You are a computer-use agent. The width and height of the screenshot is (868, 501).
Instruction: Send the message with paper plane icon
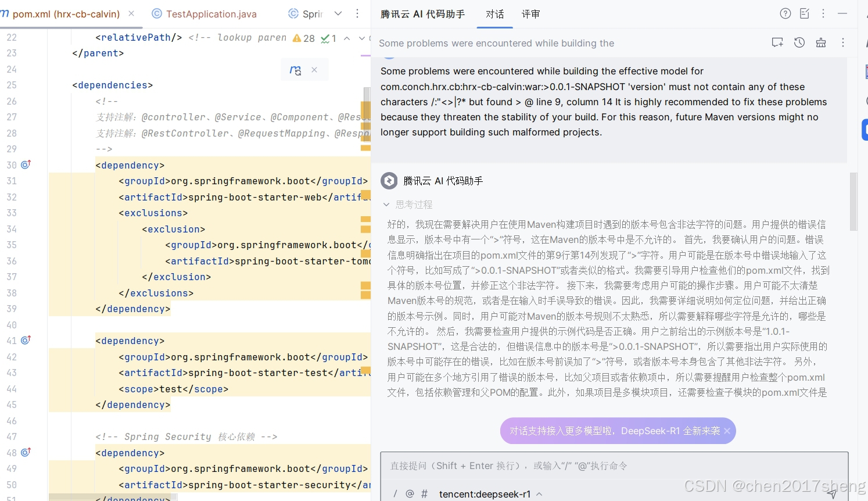pyautogui.click(x=832, y=493)
